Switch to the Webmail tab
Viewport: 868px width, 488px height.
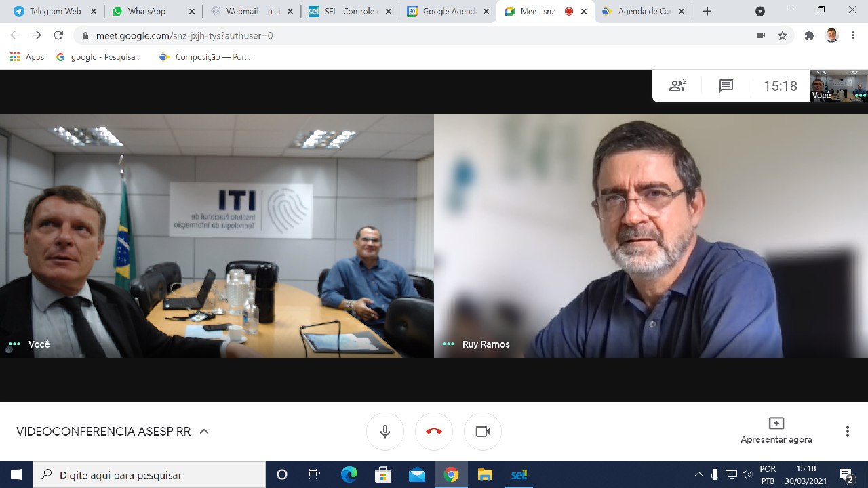252,12
